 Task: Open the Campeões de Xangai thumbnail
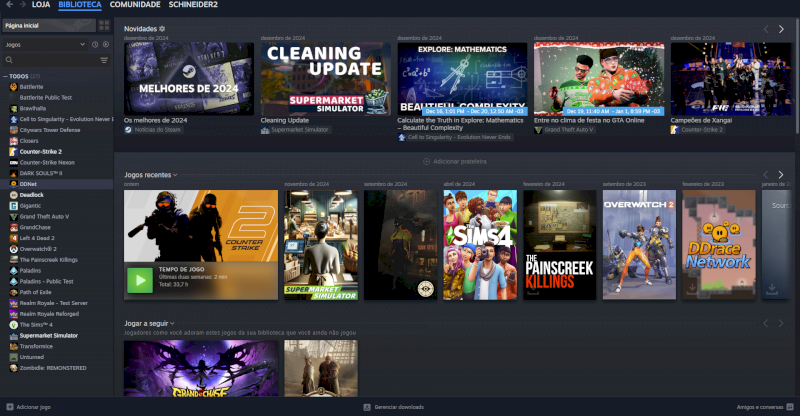pos(731,79)
